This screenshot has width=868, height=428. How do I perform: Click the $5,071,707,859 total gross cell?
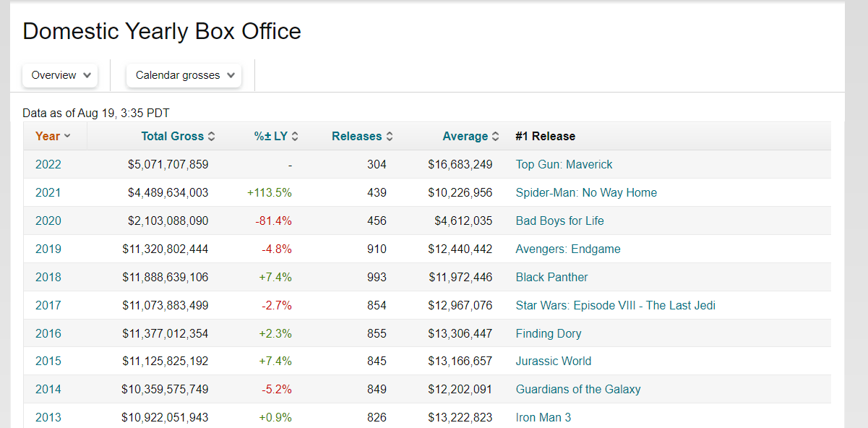coord(168,164)
